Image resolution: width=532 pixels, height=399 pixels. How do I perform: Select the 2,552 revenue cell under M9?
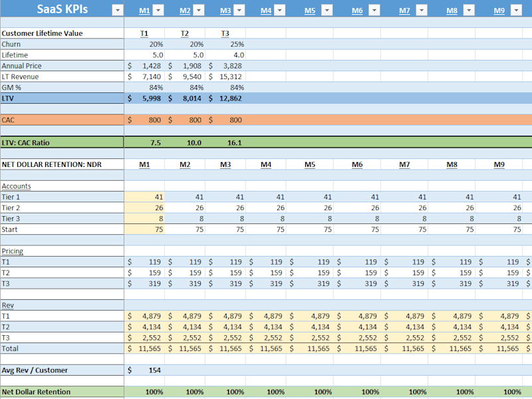(499, 338)
